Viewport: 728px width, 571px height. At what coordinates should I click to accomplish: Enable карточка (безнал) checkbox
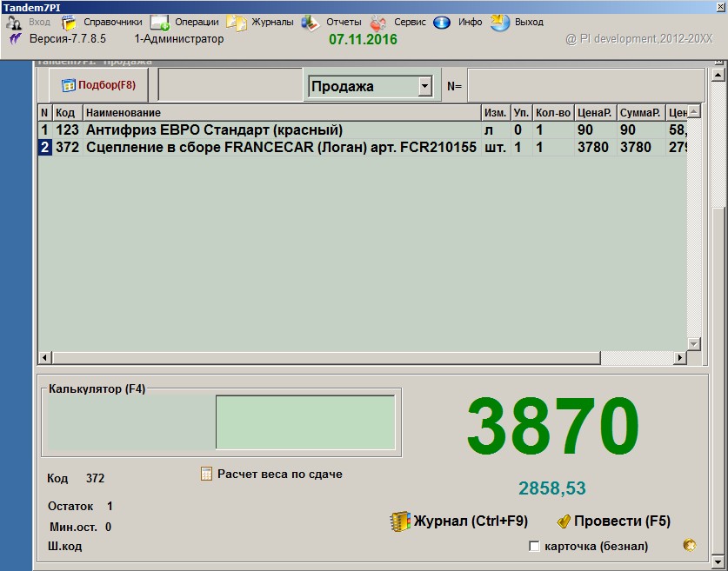point(534,547)
